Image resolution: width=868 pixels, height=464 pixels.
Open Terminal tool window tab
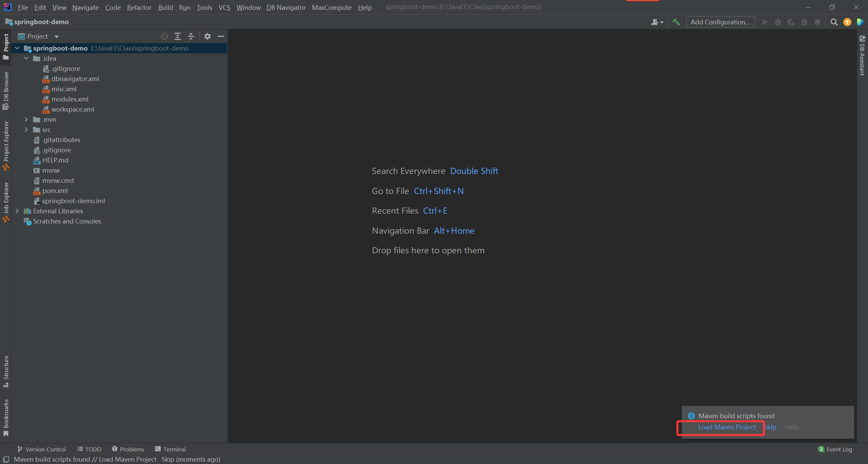[x=171, y=449]
